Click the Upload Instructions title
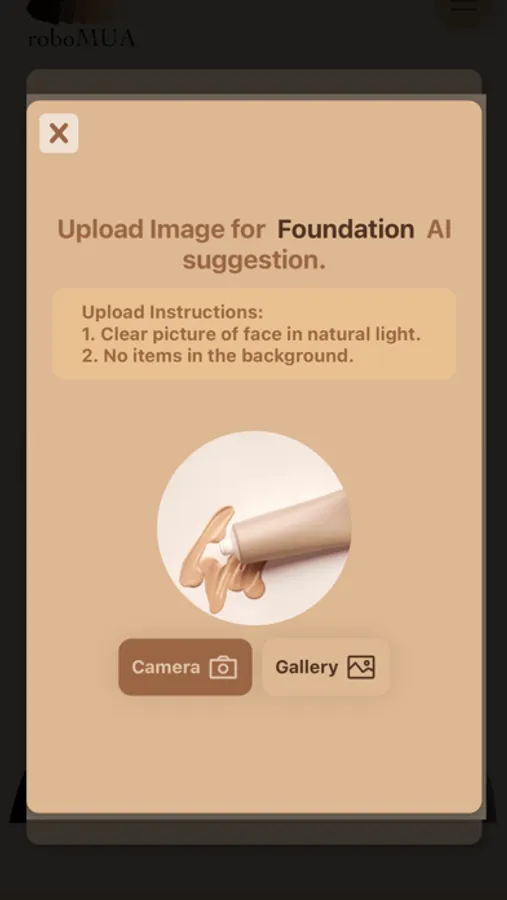 pos(172,312)
